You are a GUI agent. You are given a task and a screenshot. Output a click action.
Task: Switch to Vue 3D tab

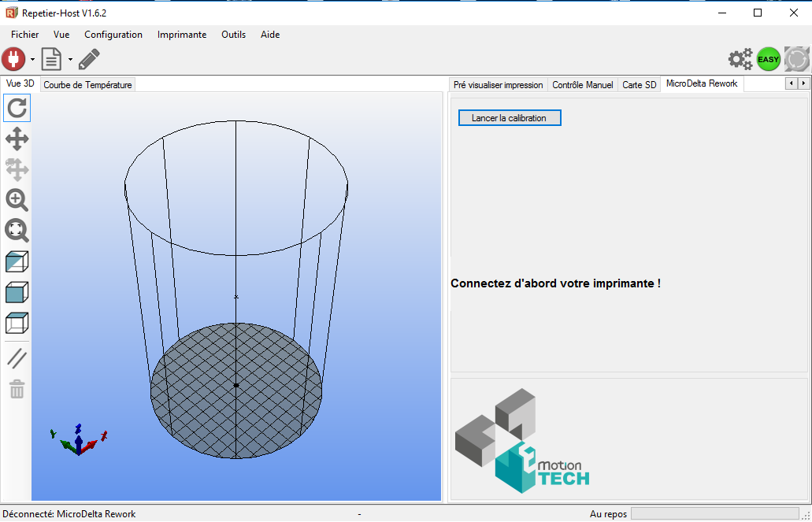pos(20,84)
